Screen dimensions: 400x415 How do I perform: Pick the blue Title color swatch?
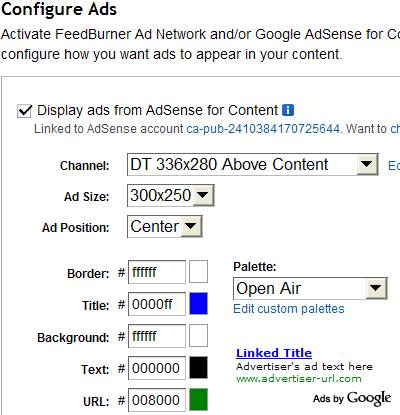click(x=198, y=304)
